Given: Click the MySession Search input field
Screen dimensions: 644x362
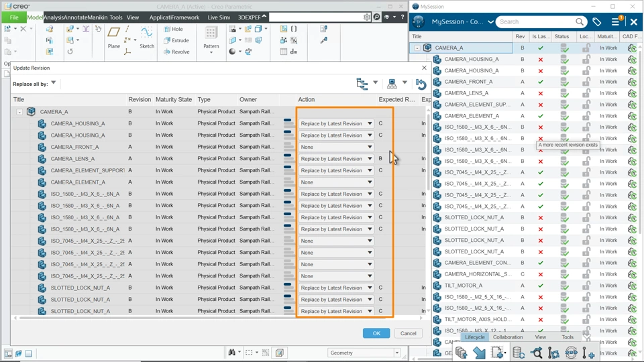Looking at the screenshot, I should tap(534, 21).
